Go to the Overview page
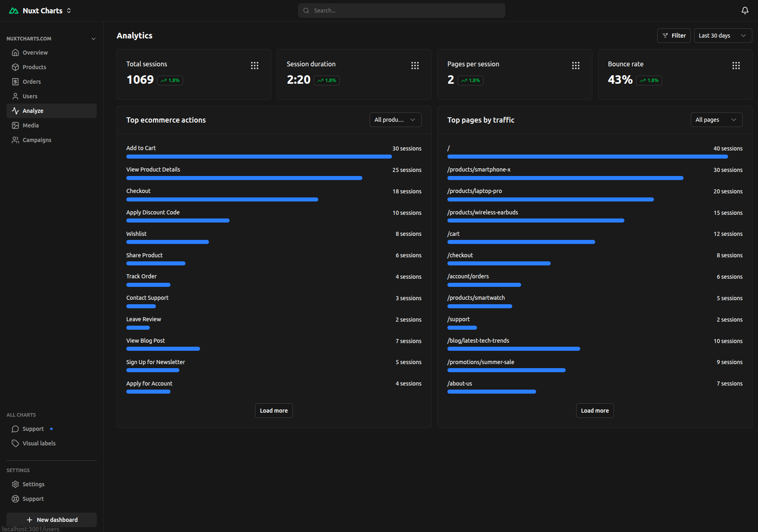Viewport: 758px width, 532px height. pyautogui.click(x=35, y=53)
